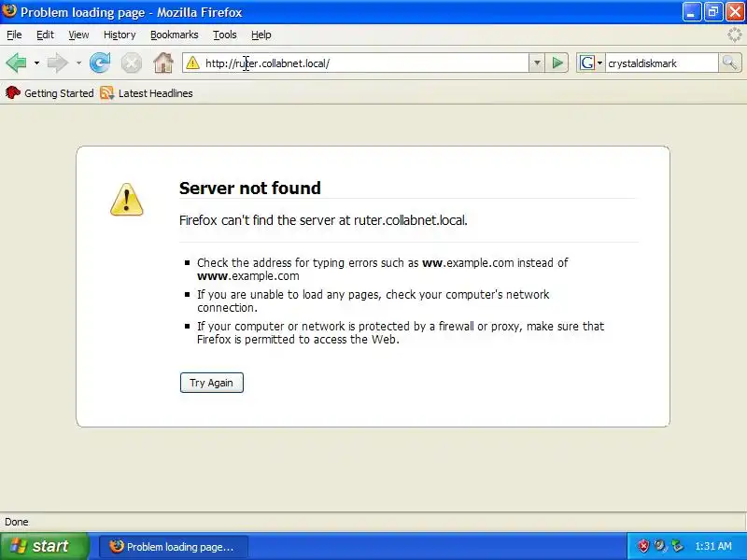Image resolution: width=747 pixels, height=560 pixels.
Task: Open the Latest Headlines feed bookmark
Action: coord(147,93)
